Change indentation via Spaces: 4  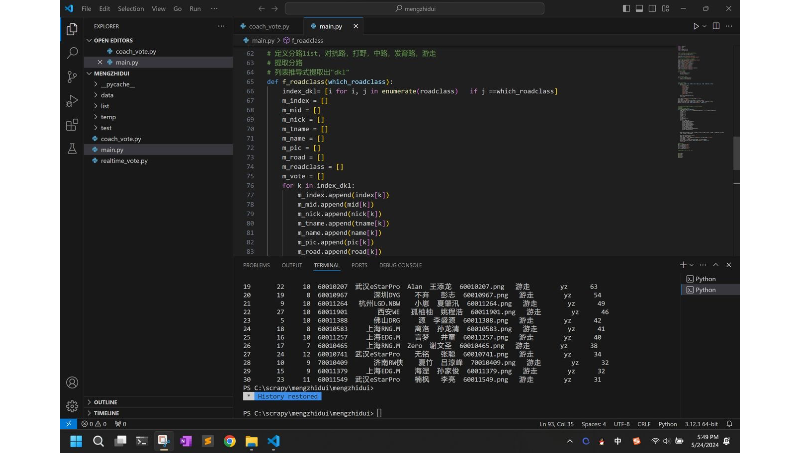pos(594,424)
